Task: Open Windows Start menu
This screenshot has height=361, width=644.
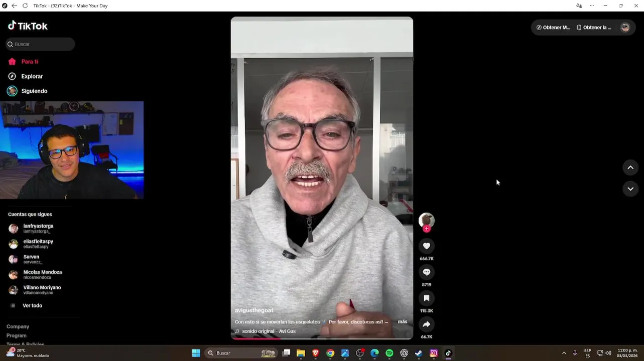Action: coord(196,353)
